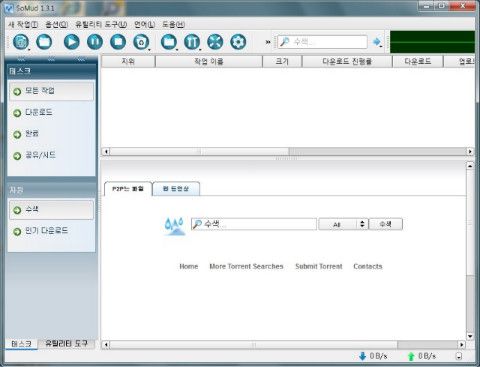
Task: Open the 옵션(O) menu
Action: (x=57, y=24)
